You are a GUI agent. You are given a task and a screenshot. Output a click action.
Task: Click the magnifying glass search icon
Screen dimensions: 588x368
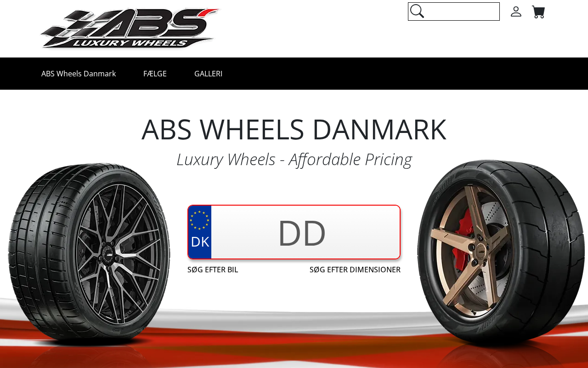[x=417, y=11]
